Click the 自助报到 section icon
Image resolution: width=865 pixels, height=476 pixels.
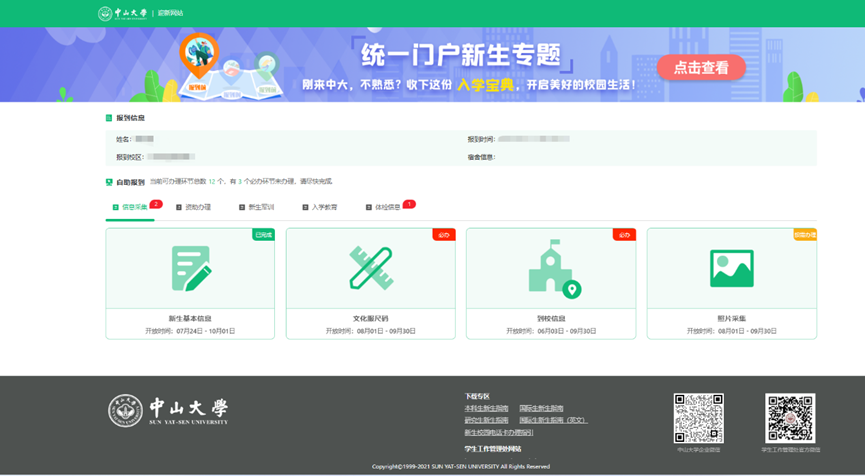pos(109,182)
